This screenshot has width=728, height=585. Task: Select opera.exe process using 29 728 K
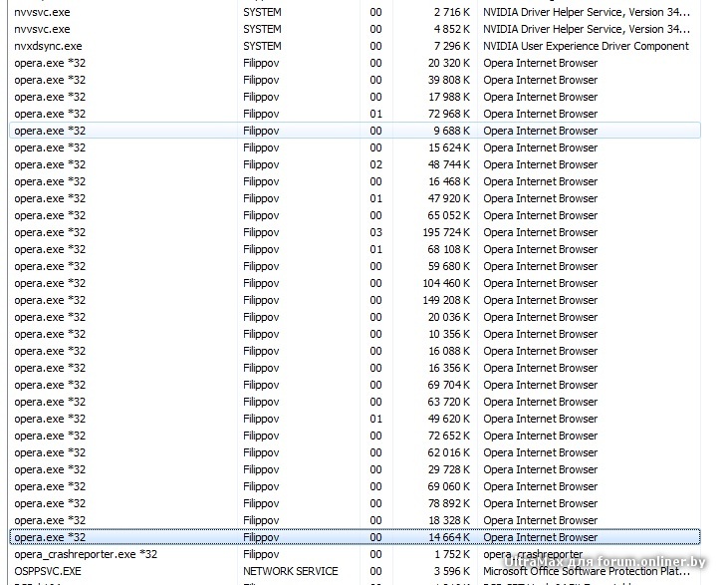[x=355, y=469]
